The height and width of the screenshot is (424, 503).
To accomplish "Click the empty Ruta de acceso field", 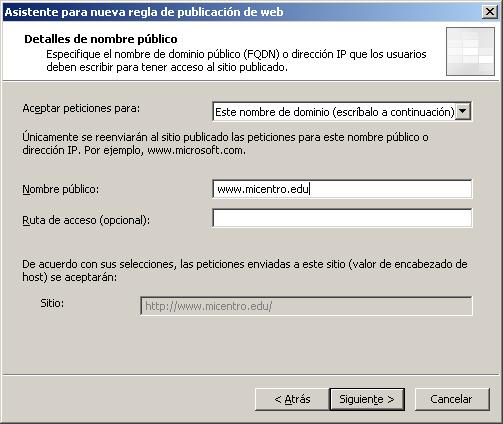I will pyautogui.click(x=342, y=218).
